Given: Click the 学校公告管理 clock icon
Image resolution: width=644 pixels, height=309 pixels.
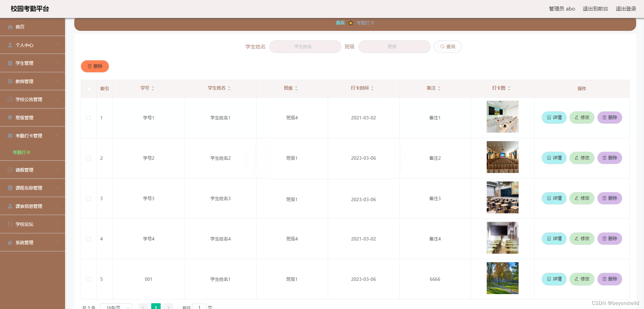Looking at the screenshot, I should [x=10, y=99].
